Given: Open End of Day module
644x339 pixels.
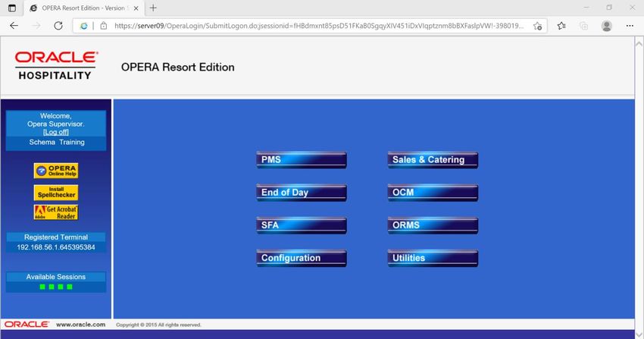Looking at the screenshot, I should point(302,193).
